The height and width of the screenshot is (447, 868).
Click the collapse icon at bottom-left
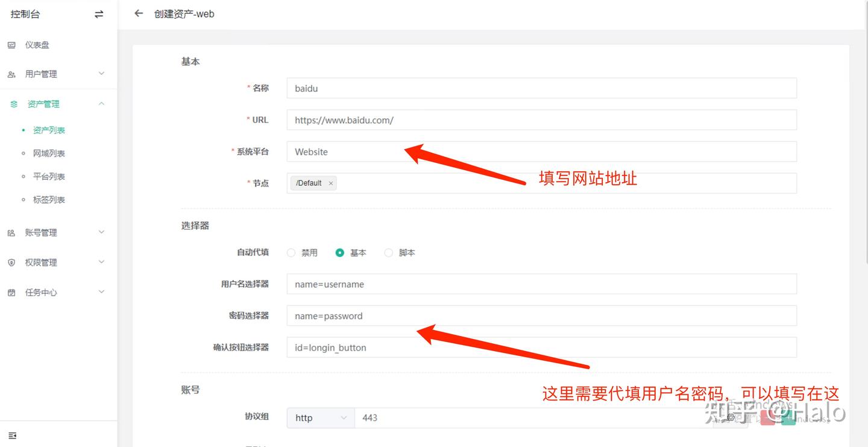(13, 435)
